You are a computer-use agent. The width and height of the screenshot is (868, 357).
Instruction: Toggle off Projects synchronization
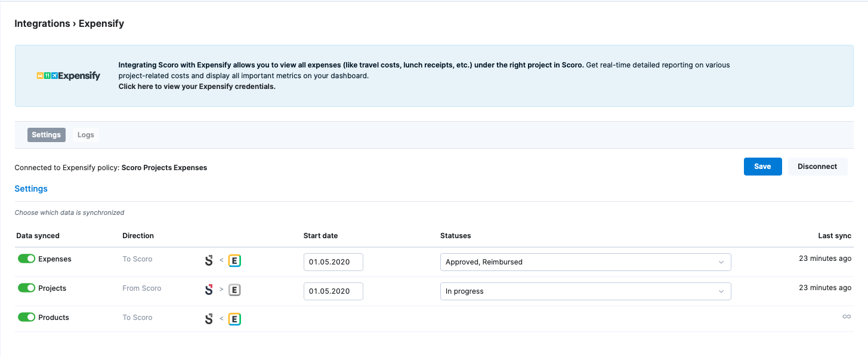click(x=26, y=288)
